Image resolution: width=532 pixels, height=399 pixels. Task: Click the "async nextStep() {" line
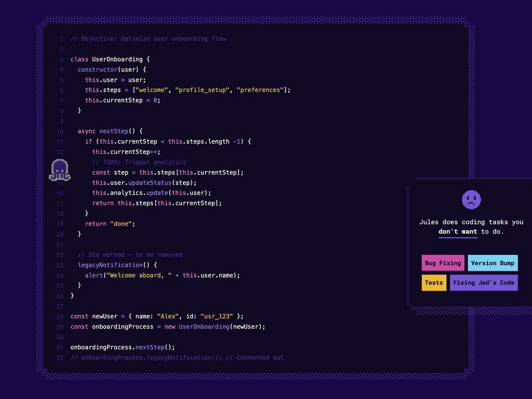[110, 131]
